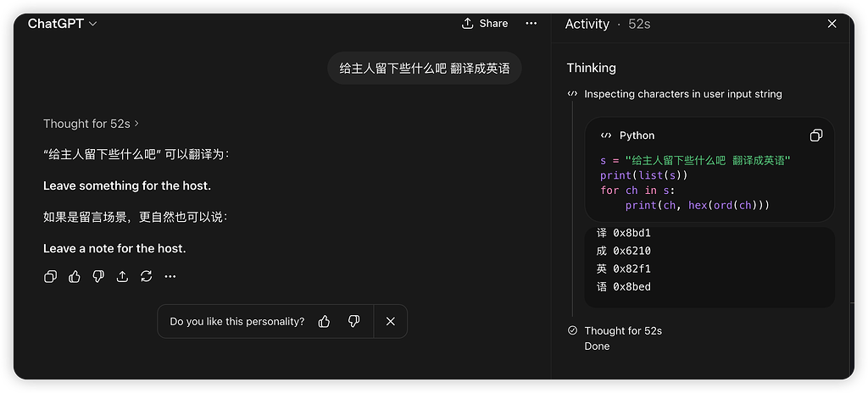Click the output line '成 0x6210'

click(x=623, y=251)
